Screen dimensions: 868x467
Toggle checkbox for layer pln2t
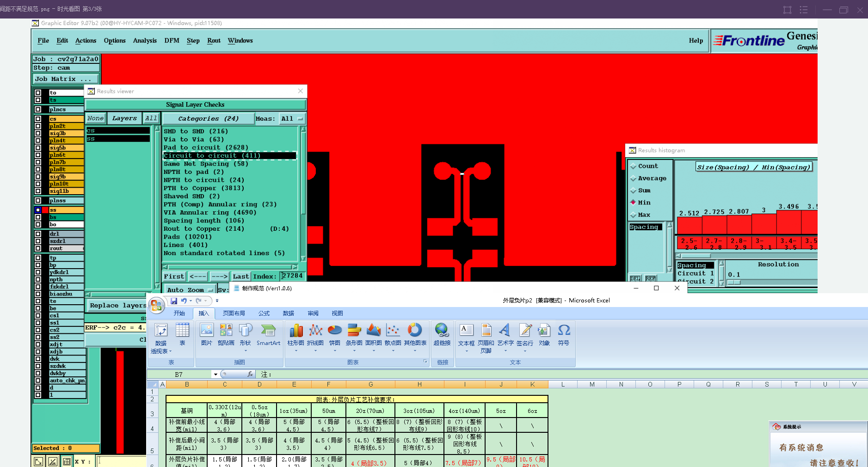(38, 126)
